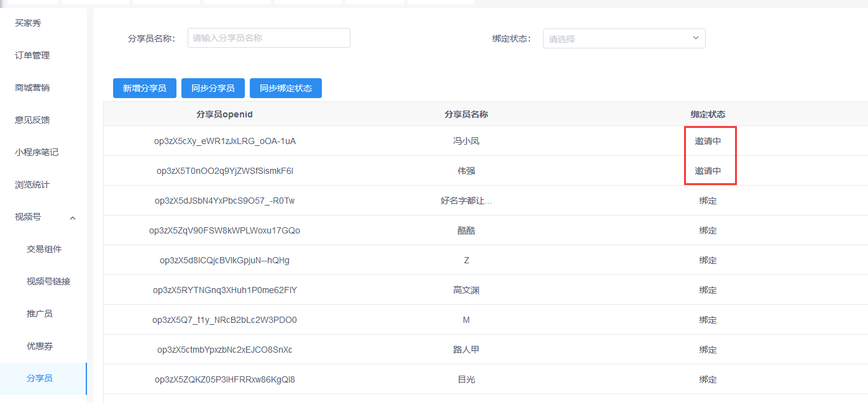Select 视频号链接 submenu item
868x403 pixels.
(x=48, y=281)
